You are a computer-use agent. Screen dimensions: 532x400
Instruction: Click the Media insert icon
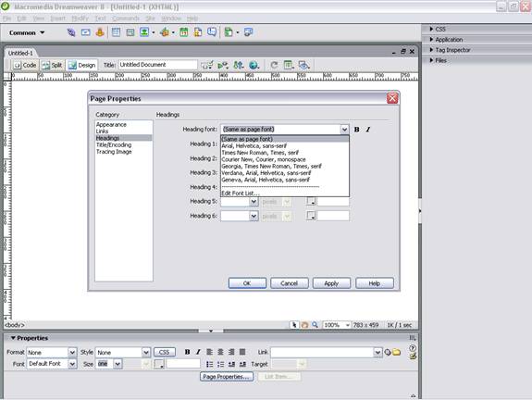pyautogui.click(x=165, y=32)
